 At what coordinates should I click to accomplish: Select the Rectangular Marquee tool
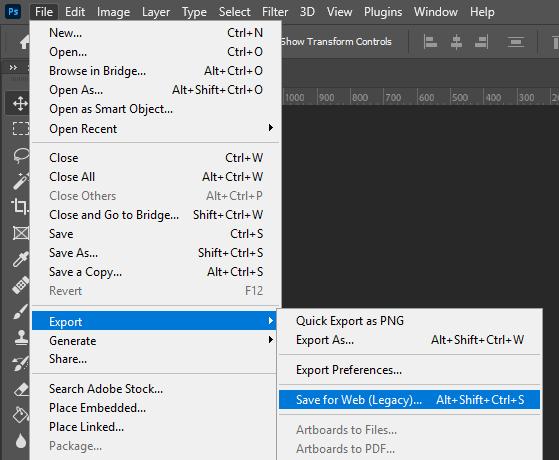click(x=20, y=128)
